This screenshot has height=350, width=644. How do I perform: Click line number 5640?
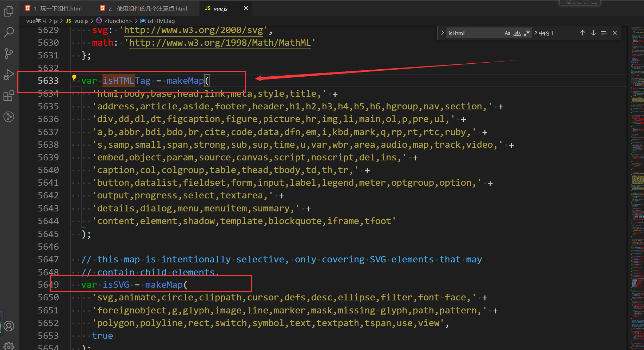[x=48, y=170]
